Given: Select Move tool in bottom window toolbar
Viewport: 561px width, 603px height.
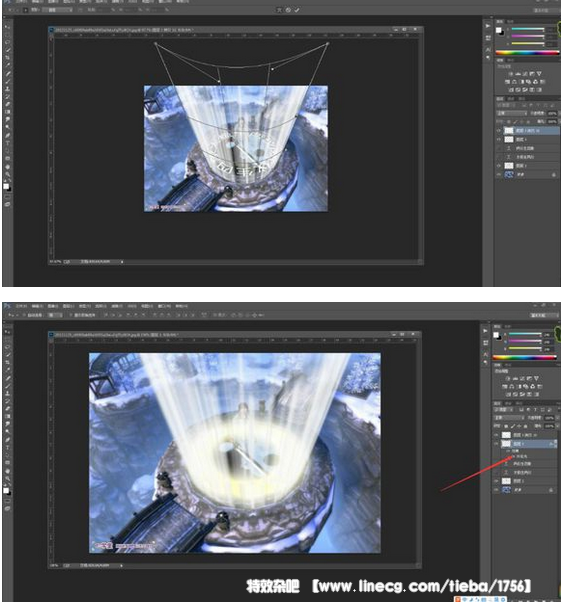Looking at the screenshot, I should (8, 331).
